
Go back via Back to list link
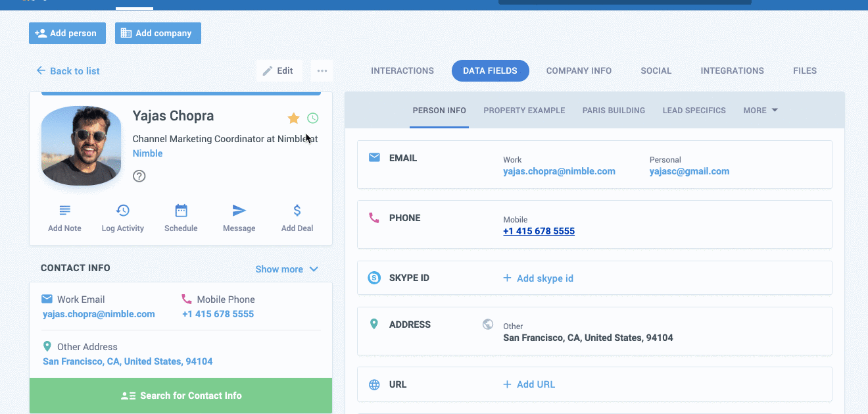tap(68, 71)
